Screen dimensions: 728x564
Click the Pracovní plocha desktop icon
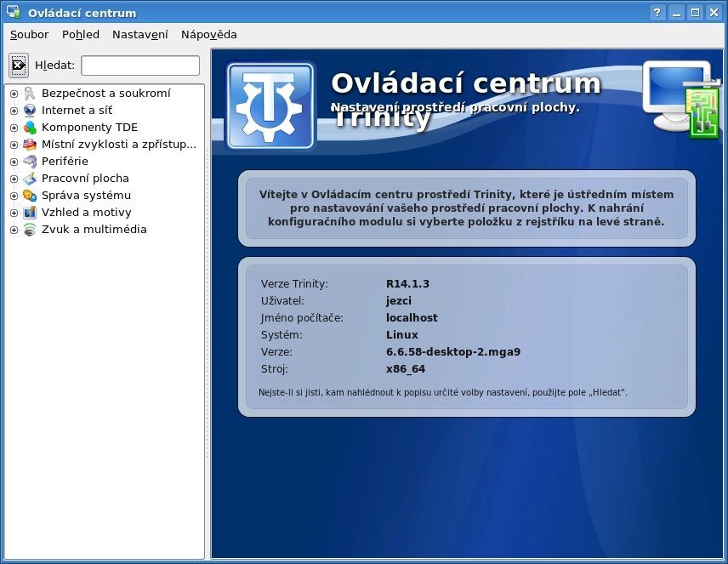click(30, 179)
